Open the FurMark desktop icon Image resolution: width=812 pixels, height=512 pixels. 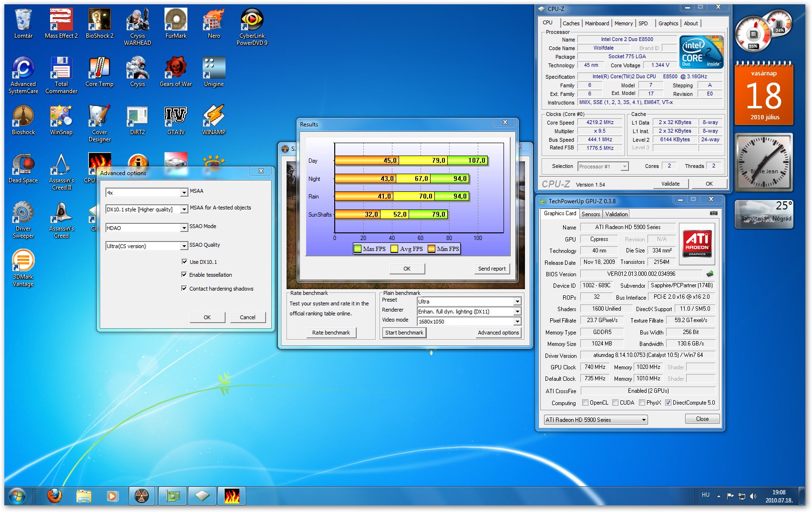click(x=175, y=24)
